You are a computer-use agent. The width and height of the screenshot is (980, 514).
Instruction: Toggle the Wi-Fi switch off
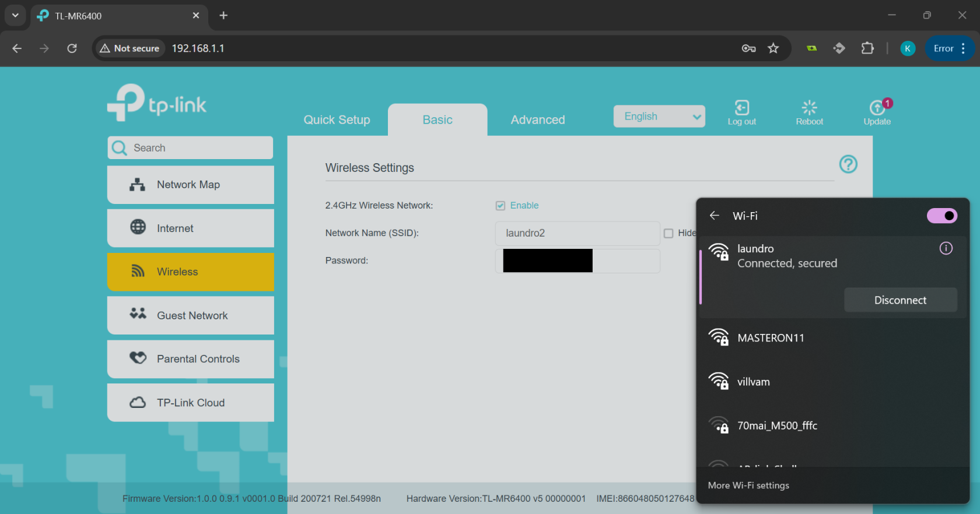coord(942,216)
